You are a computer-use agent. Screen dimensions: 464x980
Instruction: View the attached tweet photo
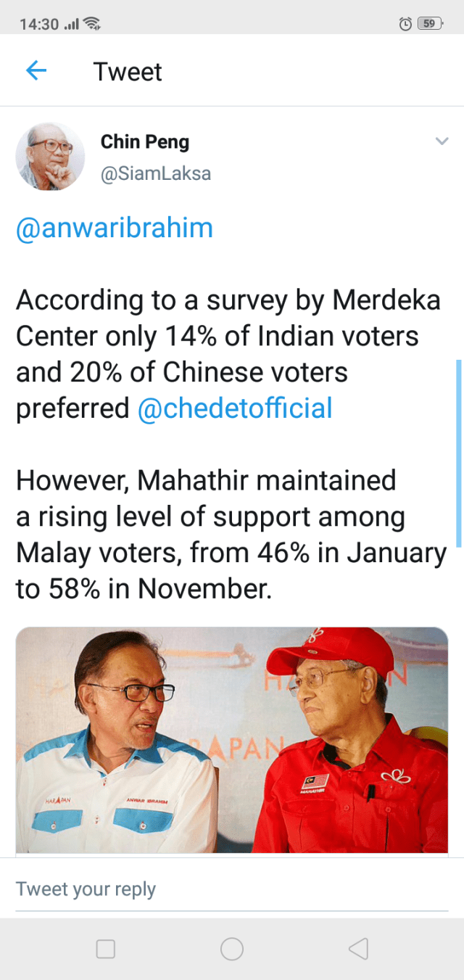click(x=232, y=740)
